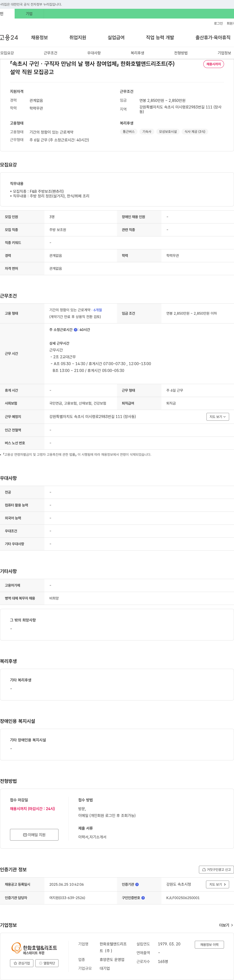Add company with the 관심기업 star button
Screen dimensions: 234x980
click(x=22, y=963)
